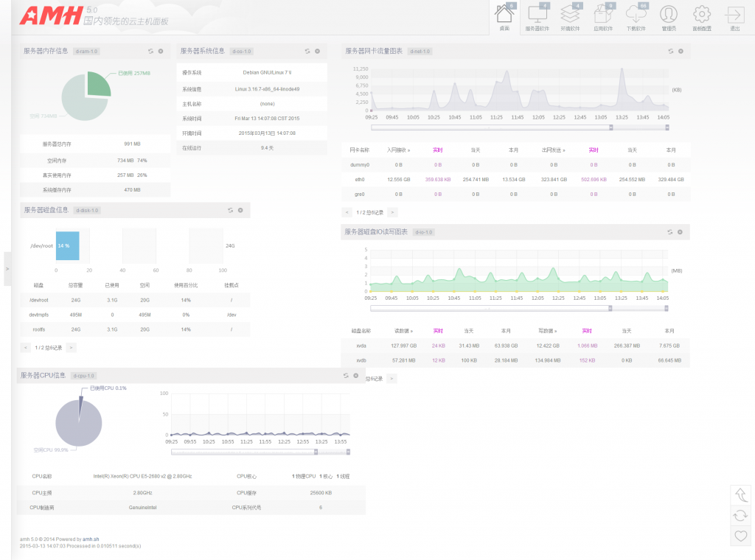Close the 服务器磁盘信息 disk widget
Image resolution: width=755 pixels, height=560 pixels.
point(240,211)
